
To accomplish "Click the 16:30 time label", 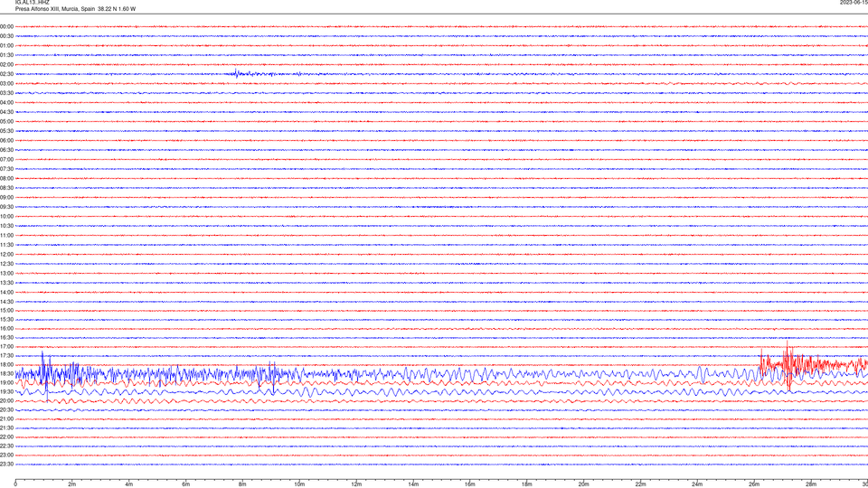I will [6, 337].
